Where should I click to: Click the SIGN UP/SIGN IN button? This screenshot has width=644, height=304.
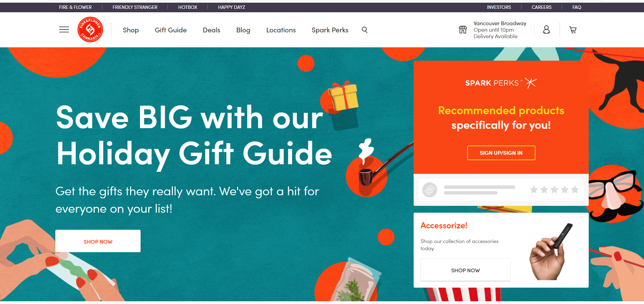click(501, 153)
